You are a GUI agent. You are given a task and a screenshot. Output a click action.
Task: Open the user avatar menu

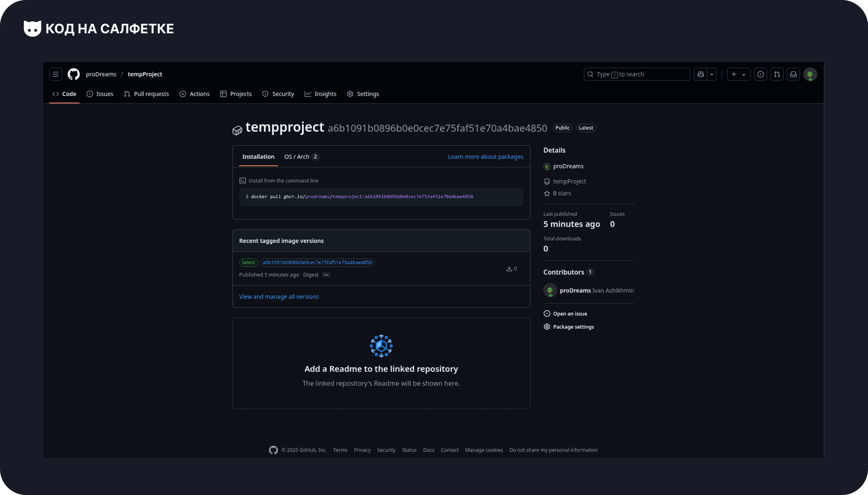[x=810, y=74]
